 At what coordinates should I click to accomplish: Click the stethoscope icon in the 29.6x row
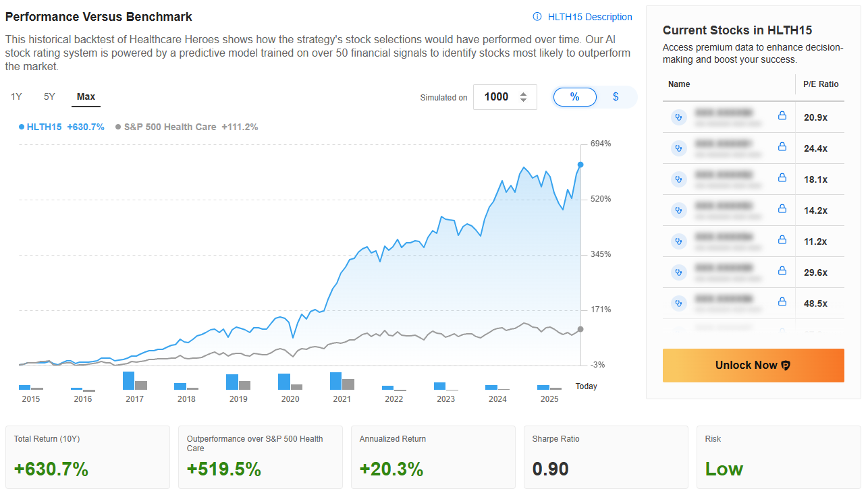click(678, 272)
